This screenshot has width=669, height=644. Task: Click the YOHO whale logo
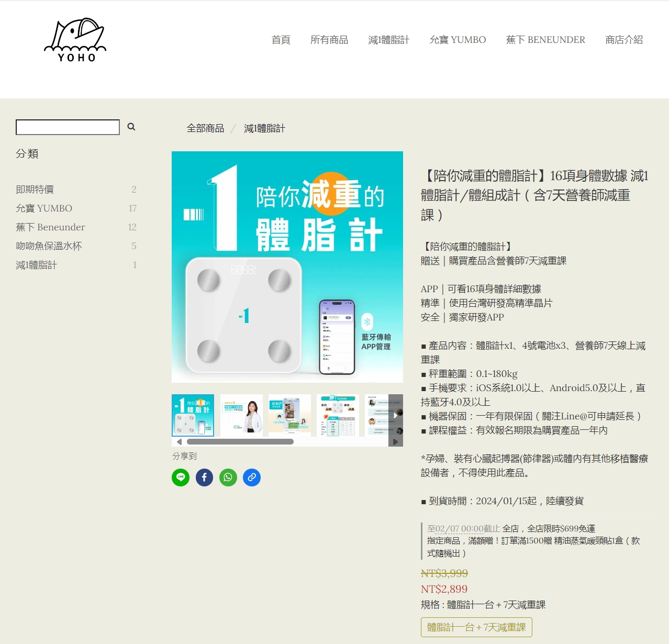pos(75,40)
